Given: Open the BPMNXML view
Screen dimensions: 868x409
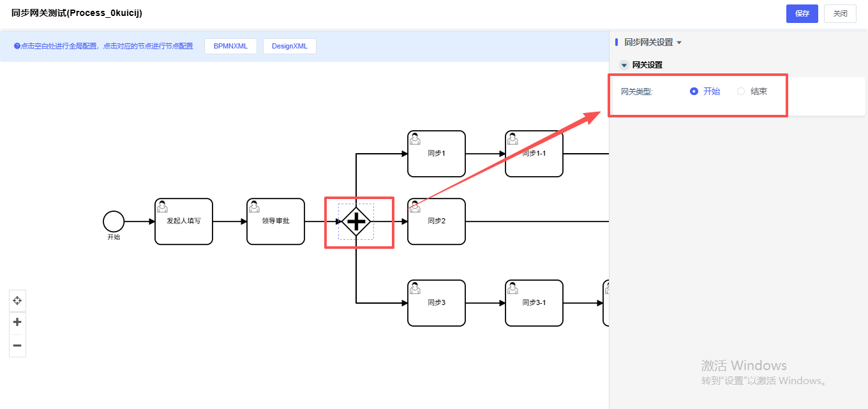Looking at the screenshot, I should tap(230, 46).
